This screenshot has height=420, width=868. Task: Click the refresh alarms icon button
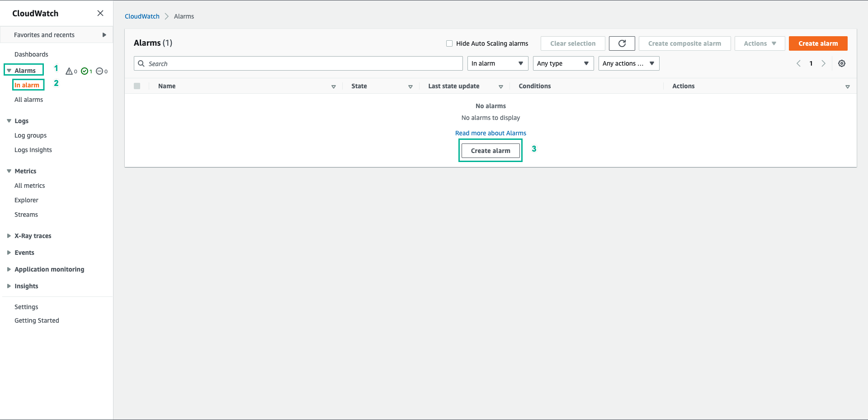click(622, 43)
